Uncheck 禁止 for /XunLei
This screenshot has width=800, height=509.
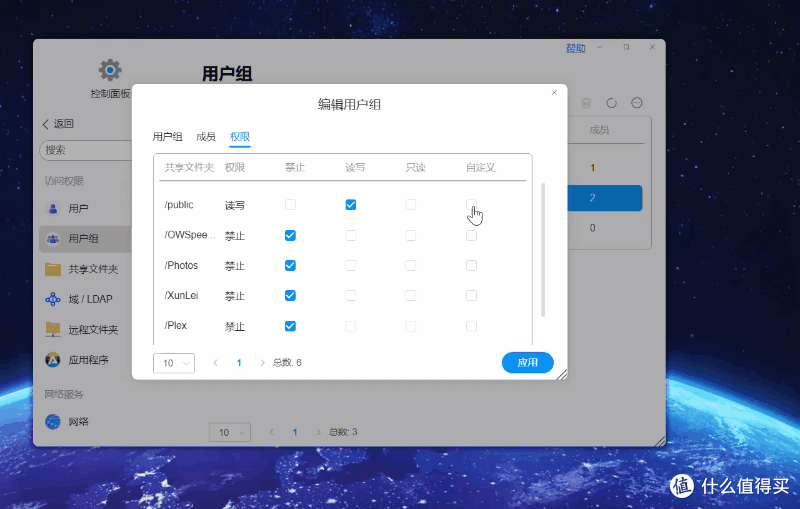(x=290, y=295)
